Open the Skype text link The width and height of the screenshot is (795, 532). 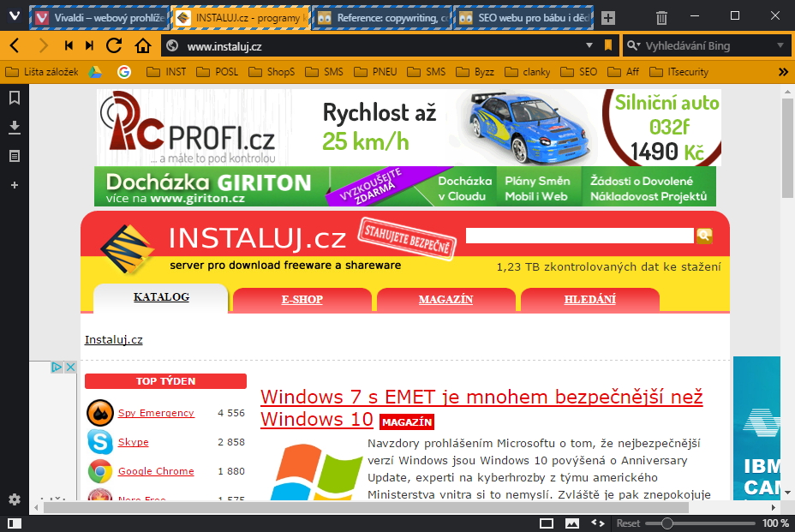point(134,442)
